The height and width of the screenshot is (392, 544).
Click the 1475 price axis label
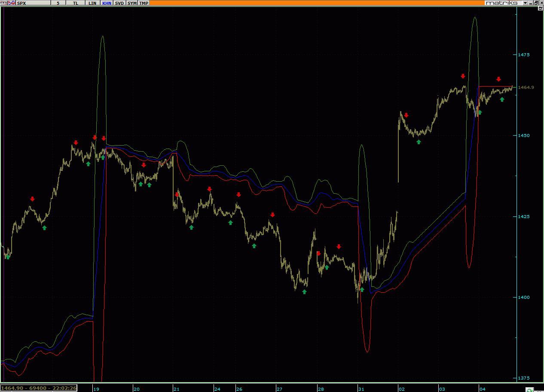[524, 55]
